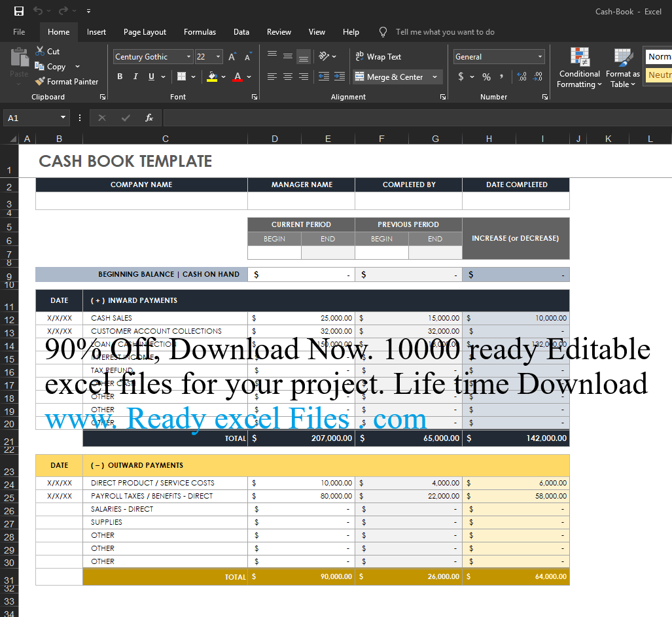
Task: Toggle bold formatting in the Font group
Action: click(x=120, y=77)
